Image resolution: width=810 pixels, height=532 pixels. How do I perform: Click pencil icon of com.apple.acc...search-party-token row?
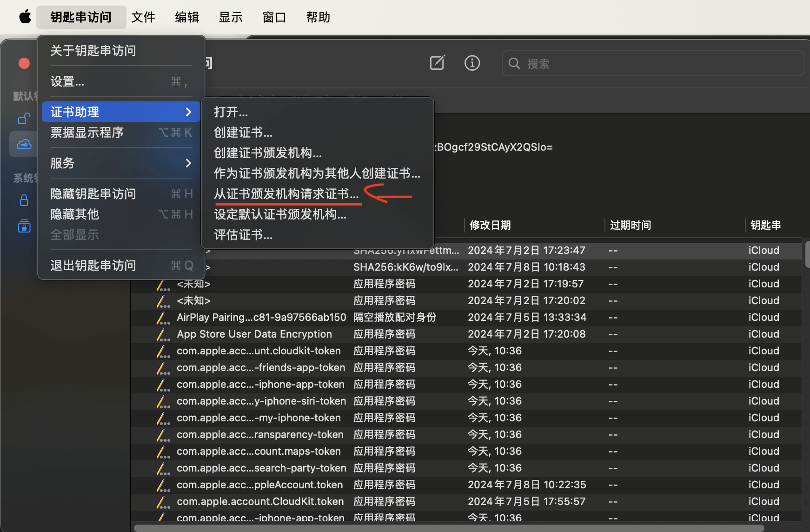pyautogui.click(x=163, y=469)
